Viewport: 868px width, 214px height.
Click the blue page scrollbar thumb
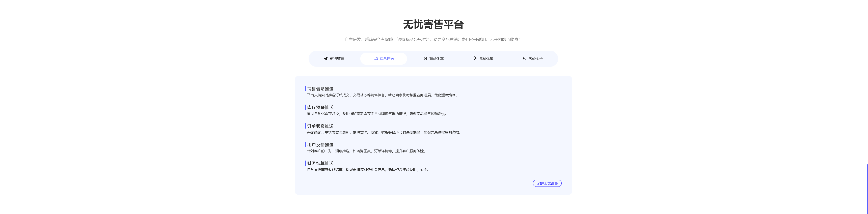(867, 189)
